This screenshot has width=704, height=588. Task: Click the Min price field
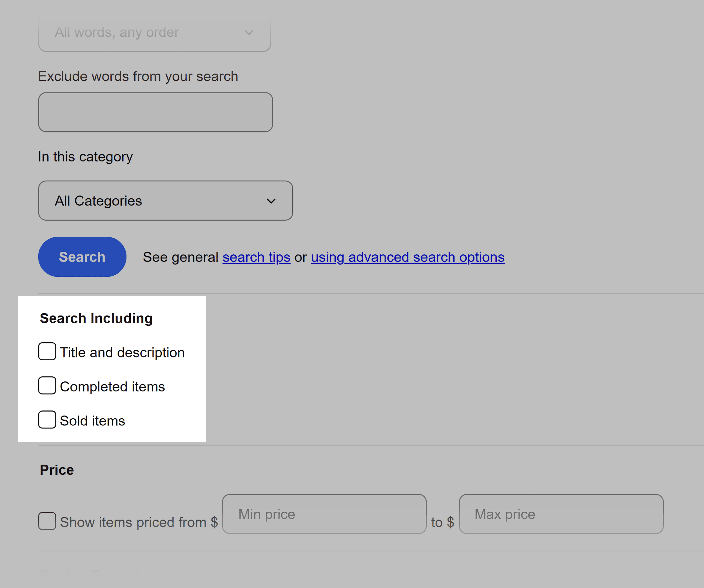324,514
